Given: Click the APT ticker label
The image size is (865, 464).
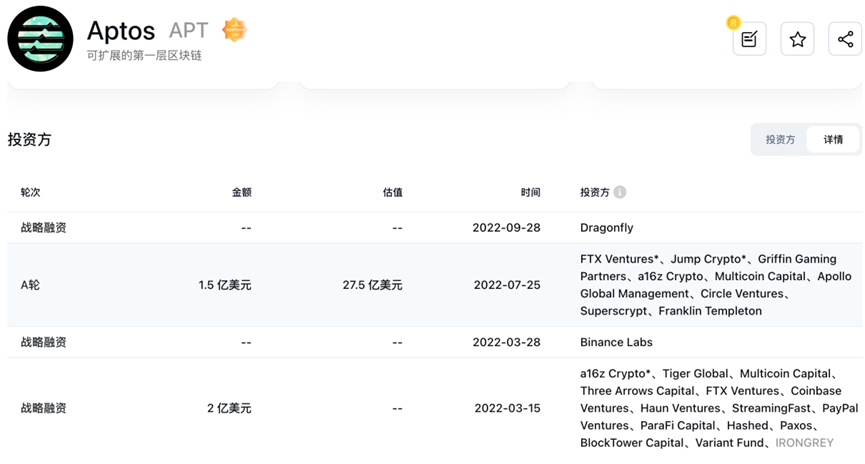Looking at the screenshot, I should point(189,30).
